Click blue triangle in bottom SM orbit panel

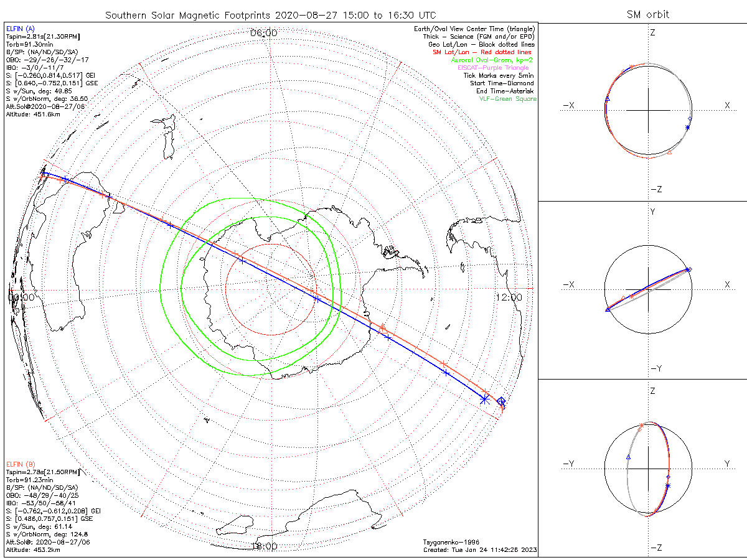click(x=628, y=457)
